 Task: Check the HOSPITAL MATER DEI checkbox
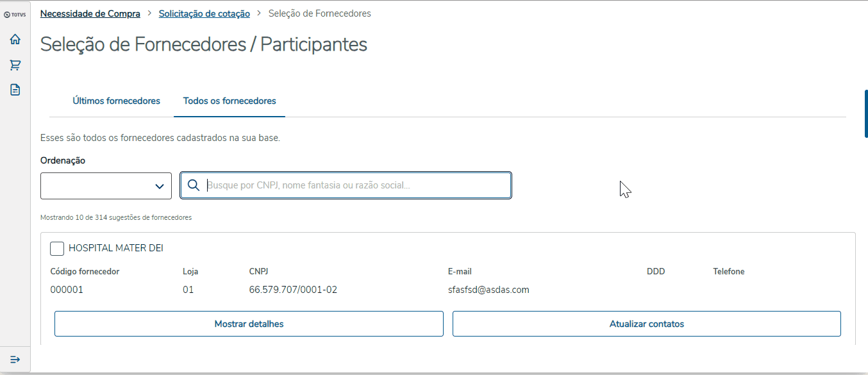coord(57,249)
